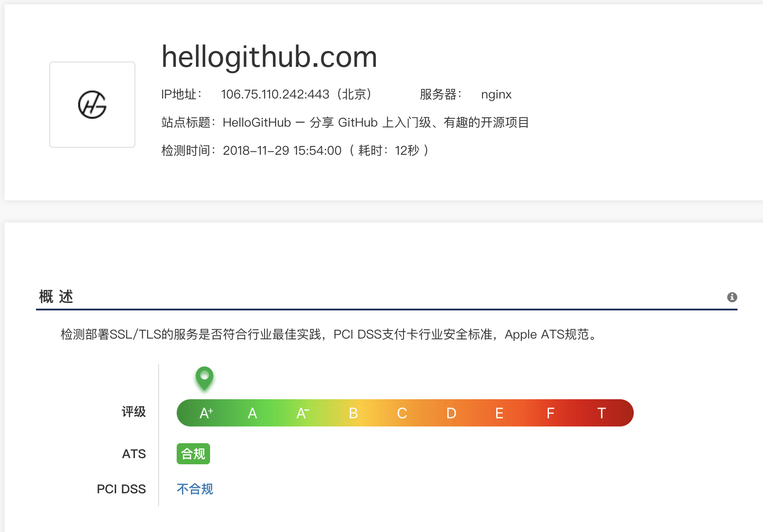Click the info icon beside the 概述 heading

pyautogui.click(x=732, y=297)
